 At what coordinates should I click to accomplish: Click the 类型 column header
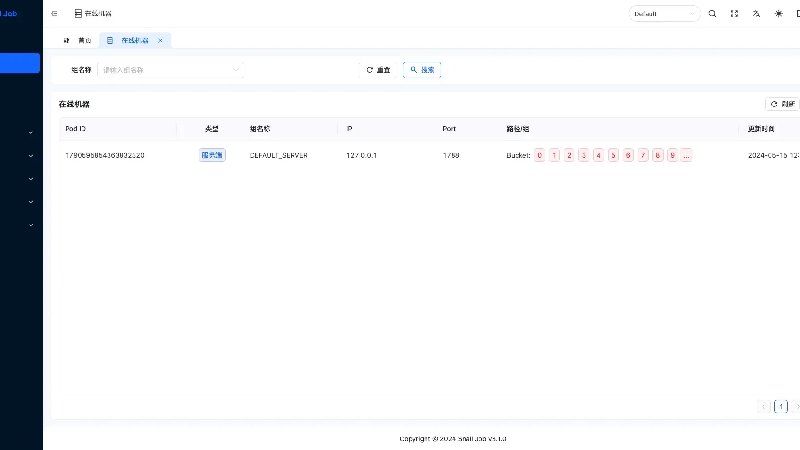point(212,129)
